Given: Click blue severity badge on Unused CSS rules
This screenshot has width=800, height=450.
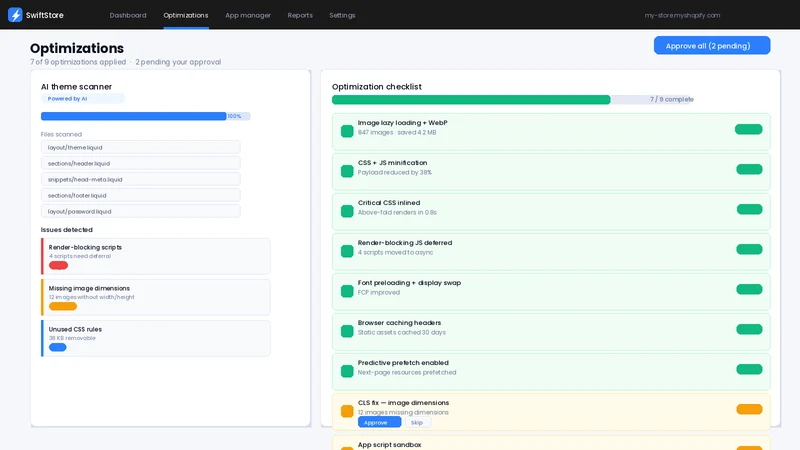Looking at the screenshot, I should pyautogui.click(x=58, y=347).
